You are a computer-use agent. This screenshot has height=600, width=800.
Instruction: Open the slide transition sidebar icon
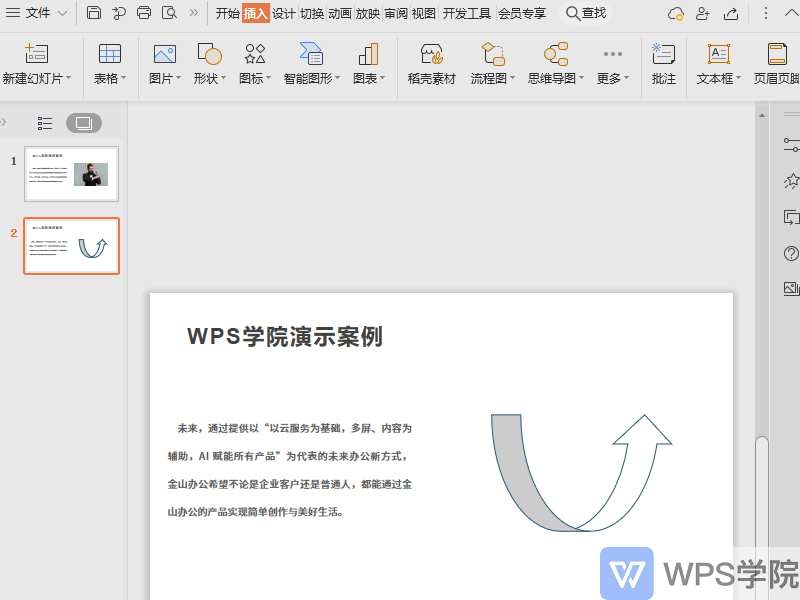791,217
